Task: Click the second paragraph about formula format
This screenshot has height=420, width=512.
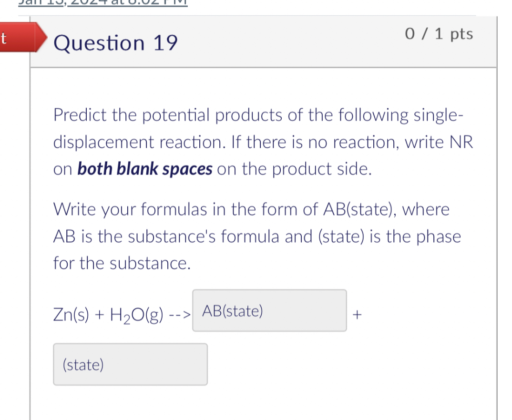Action: pos(257,236)
